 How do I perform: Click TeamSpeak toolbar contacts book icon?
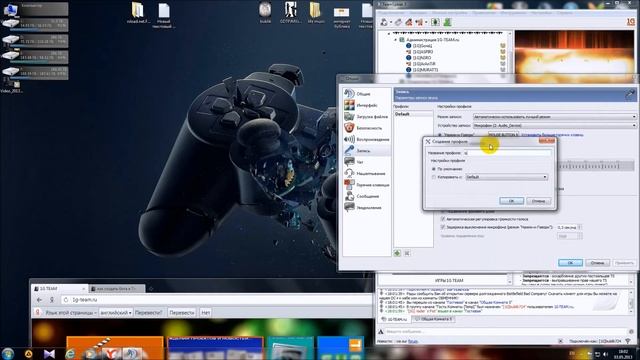pos(435,22)
